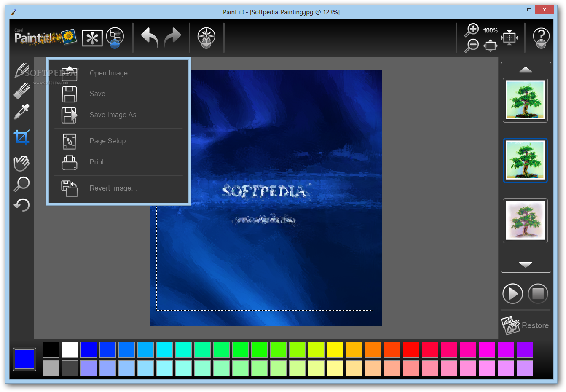Click the Save Image As disk icon
Viewport: 566px width, 392px height.
70,115
